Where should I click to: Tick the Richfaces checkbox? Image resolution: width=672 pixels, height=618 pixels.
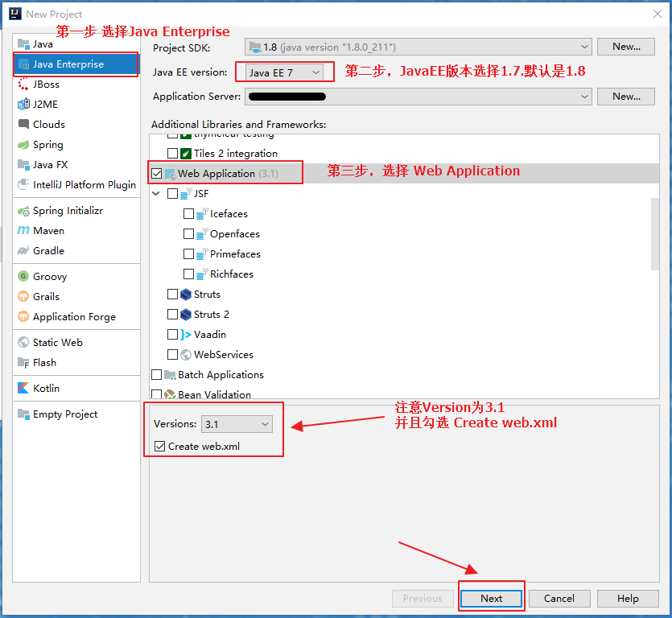click(x=188, y=274)
